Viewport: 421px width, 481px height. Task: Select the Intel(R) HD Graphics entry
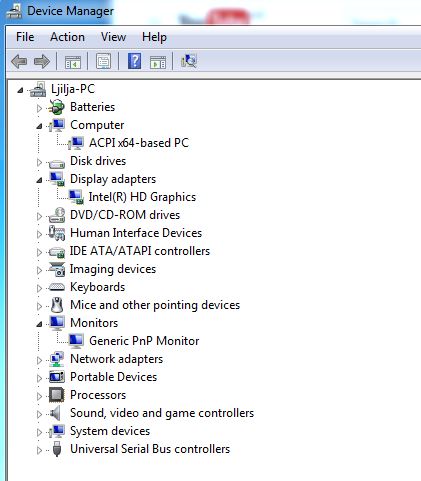click(x=142, y=197)
